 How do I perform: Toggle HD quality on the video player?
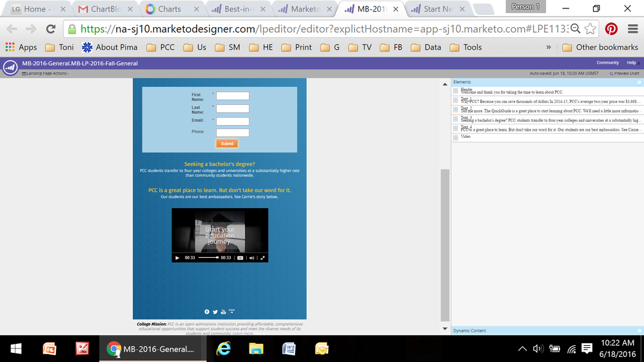(x=240, y=258)
